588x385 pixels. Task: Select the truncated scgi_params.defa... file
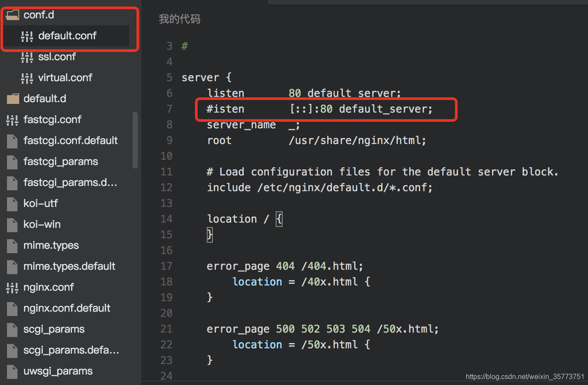72,350
